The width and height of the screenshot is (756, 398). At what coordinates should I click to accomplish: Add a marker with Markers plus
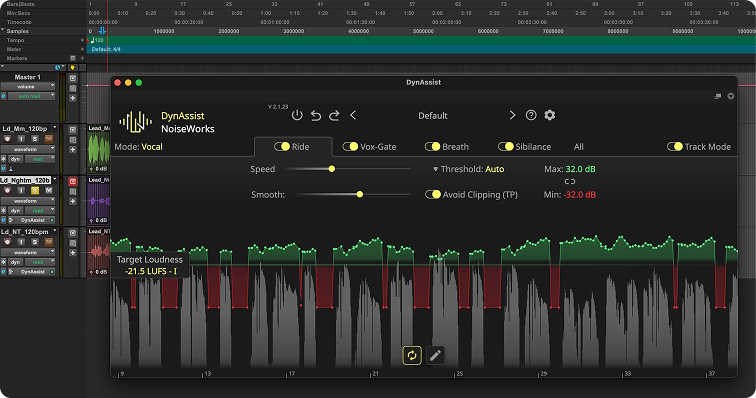coord(82,58)
